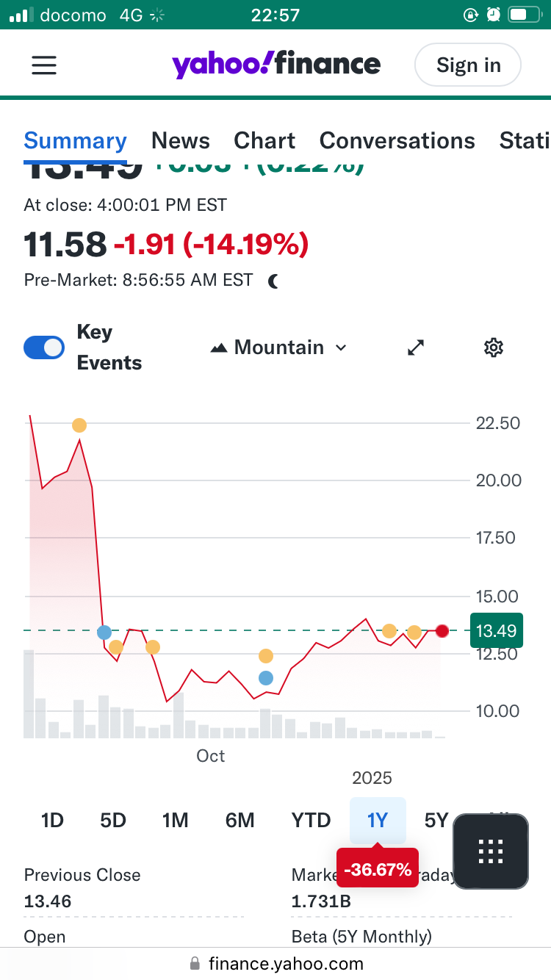Open the Conversations tab
Image resolution: width=551 pixels, height=980 pixels.
point(397,140)
